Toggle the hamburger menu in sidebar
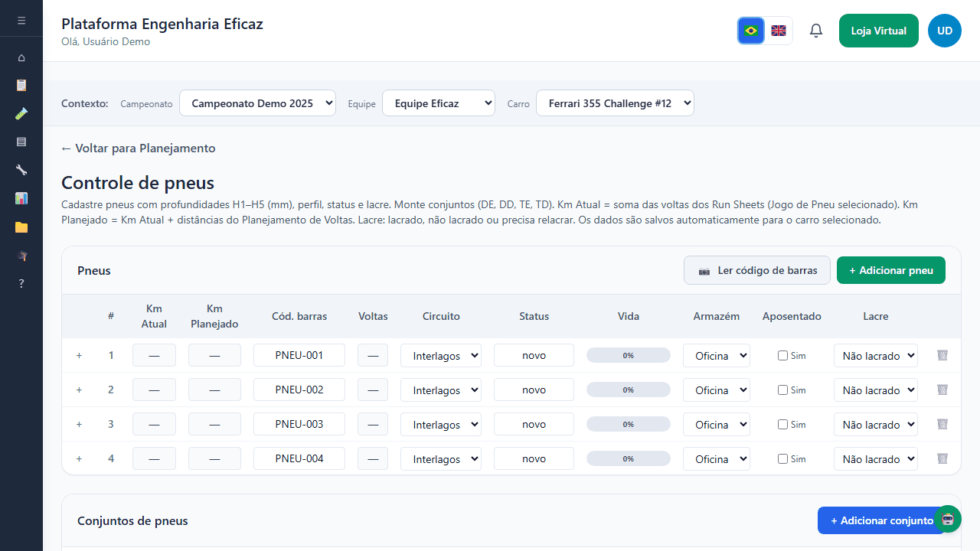 tap(21, 21)
